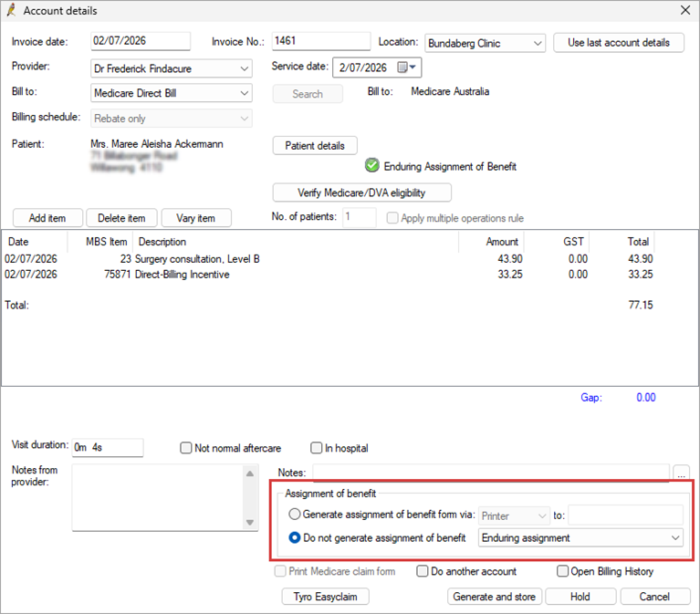700x614 pixels.
Task: Click the assignment form 'to:' field
Action: pyautogui.click(x=625, y=515)
